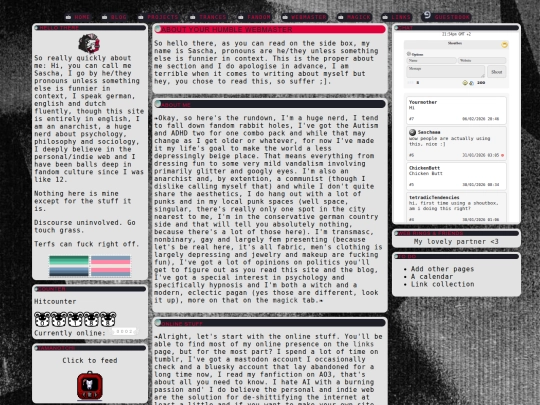
Task: Click the Saschaaa avatar in chat
Action: click(412, 132)
